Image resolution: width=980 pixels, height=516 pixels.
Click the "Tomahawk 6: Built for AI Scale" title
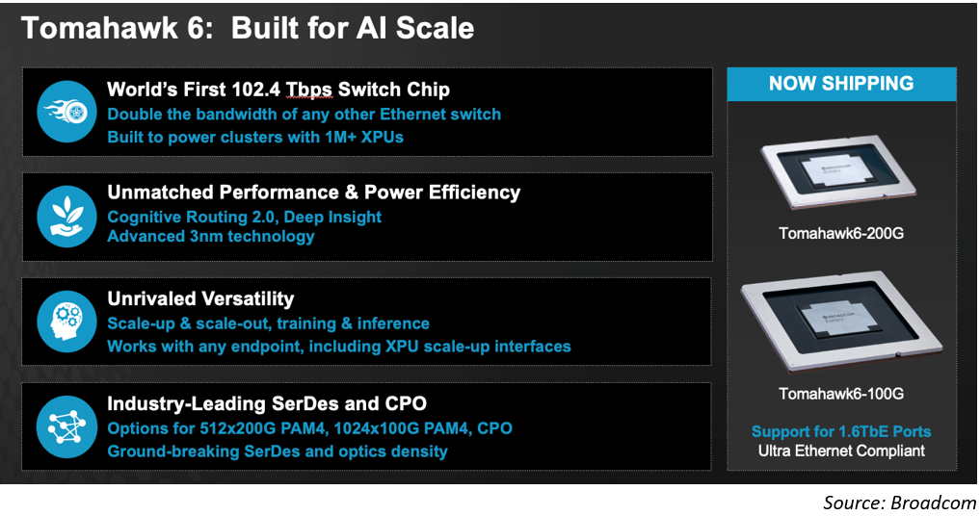(x=248, y=28)
